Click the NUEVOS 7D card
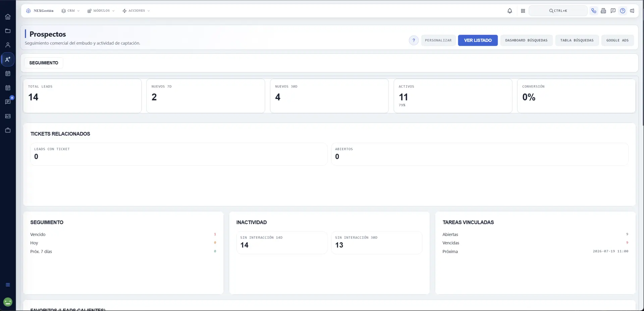Image resolution: width=644 pixels, height=311 pixels. click(206, 96)
